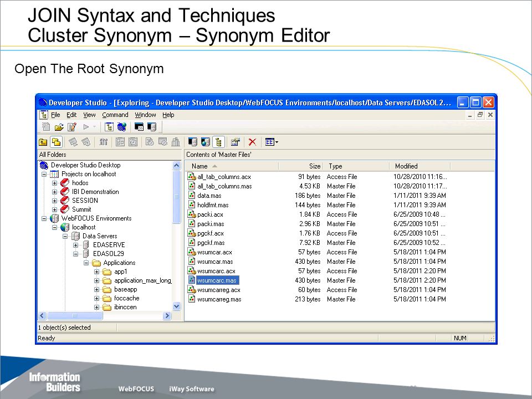This screenshot has width=532, height=399.
Task: Click the wsumcarc.acx file icon
Action: pos(192,271)
